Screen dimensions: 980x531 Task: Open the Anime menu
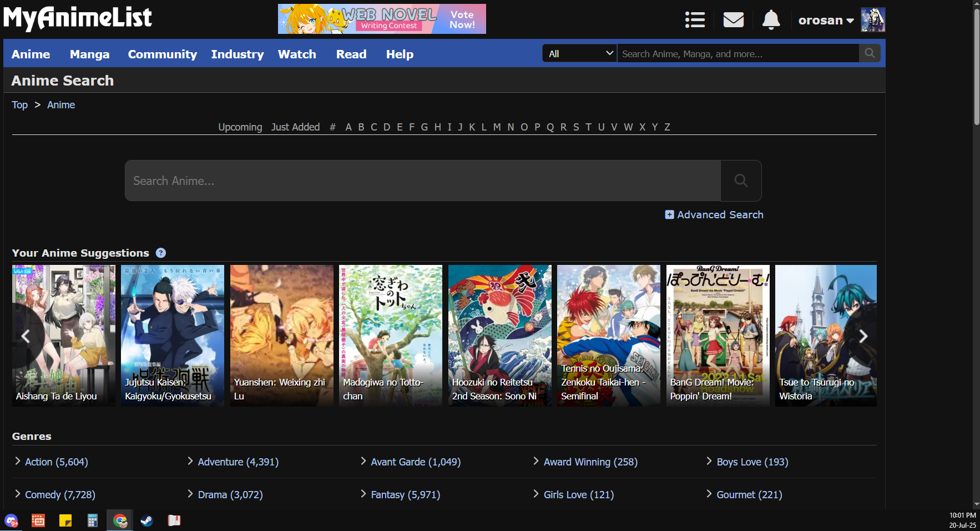tap(31, 54)
